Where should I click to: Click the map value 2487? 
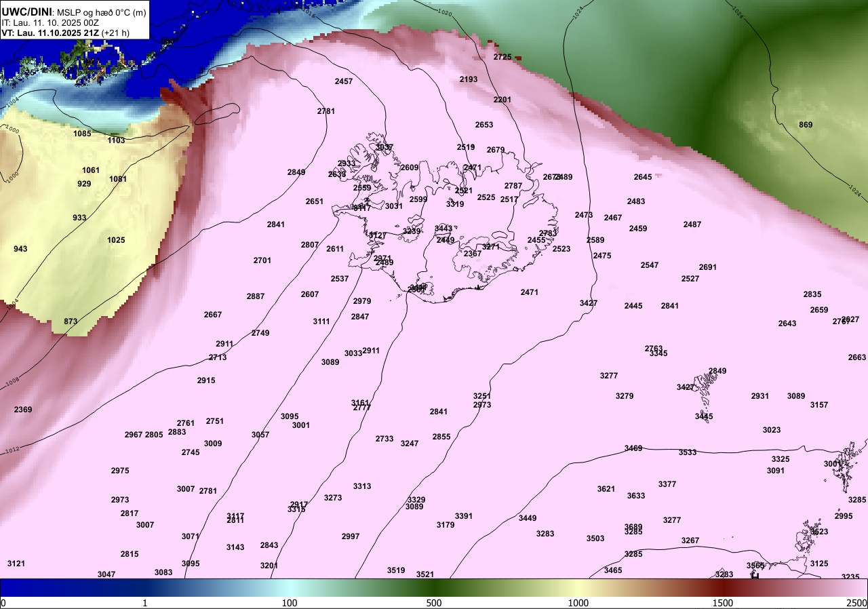[692, 224]
